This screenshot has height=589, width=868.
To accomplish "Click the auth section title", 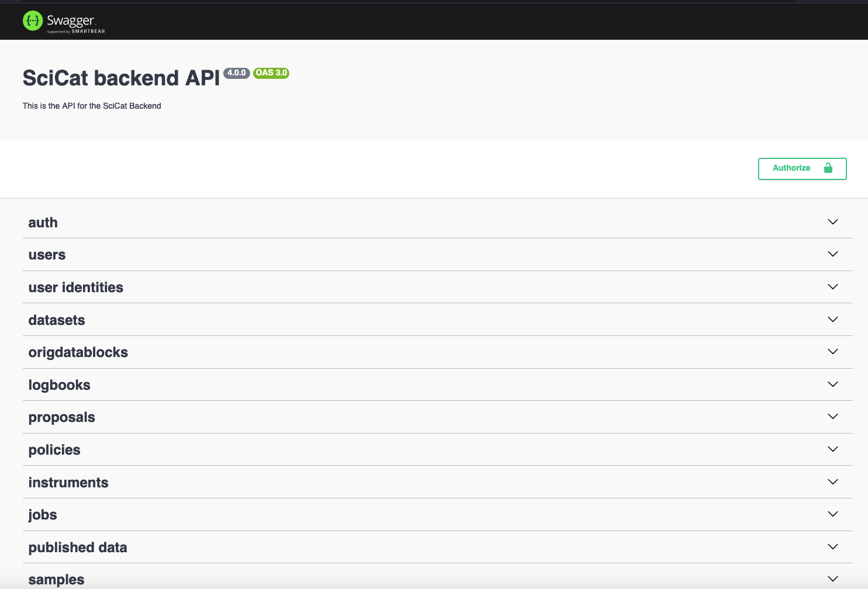I will point(43,223).
